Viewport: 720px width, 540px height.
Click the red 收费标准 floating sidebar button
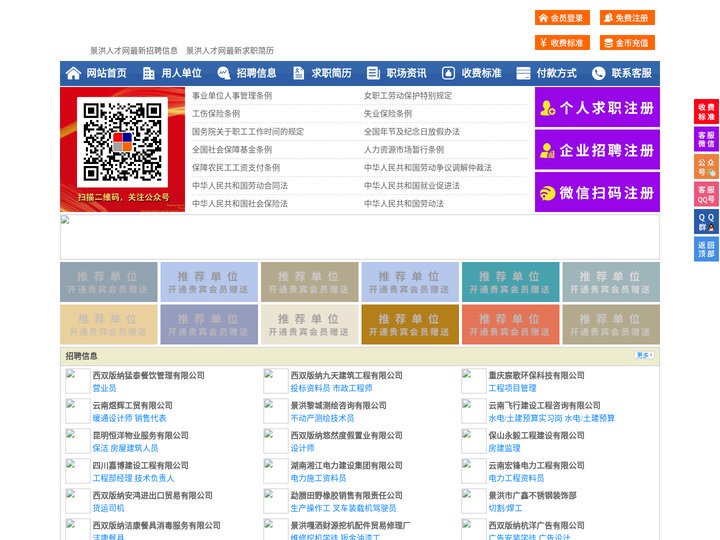click(x=706, y=112)
